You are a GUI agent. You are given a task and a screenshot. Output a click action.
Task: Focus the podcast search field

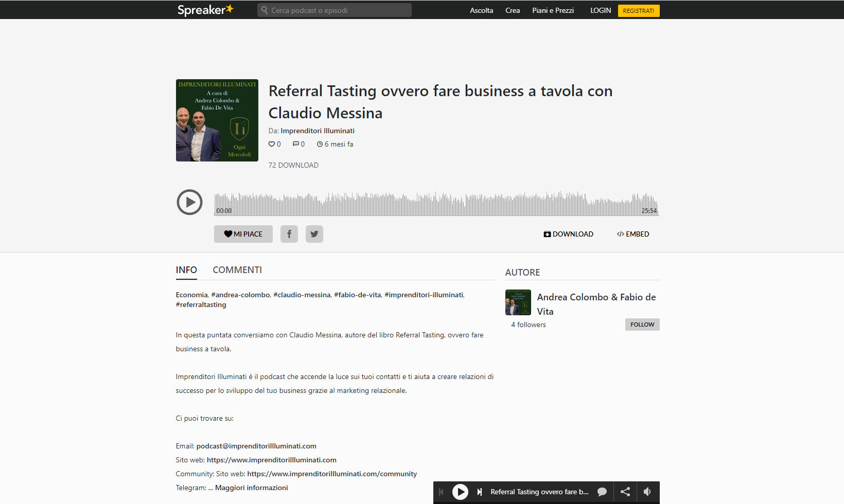tap(335, 10)
